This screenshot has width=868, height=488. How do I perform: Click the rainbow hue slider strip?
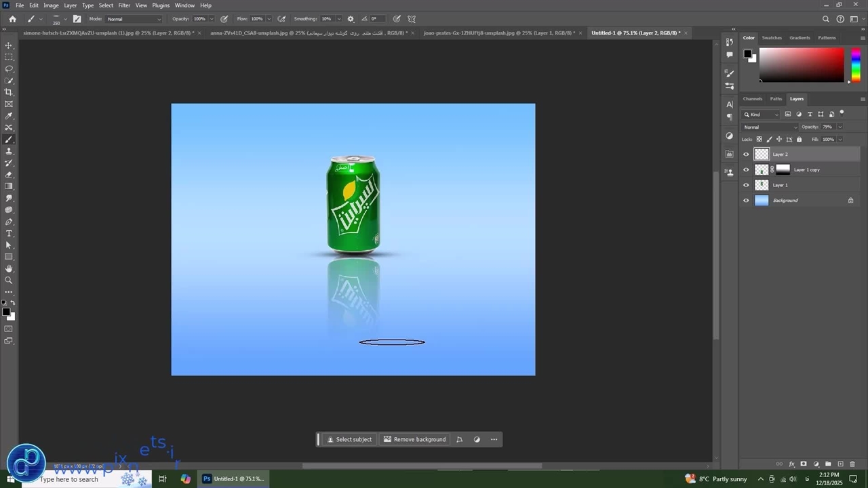(856, 66)
